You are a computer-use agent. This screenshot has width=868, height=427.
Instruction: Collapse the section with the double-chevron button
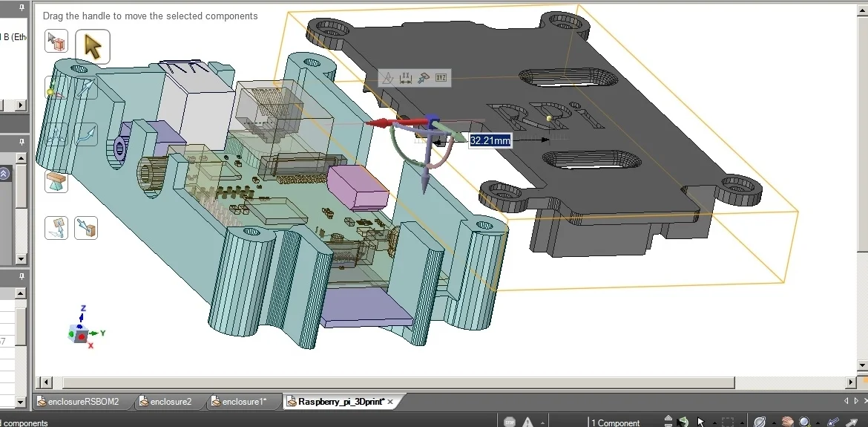pos(4,174)
